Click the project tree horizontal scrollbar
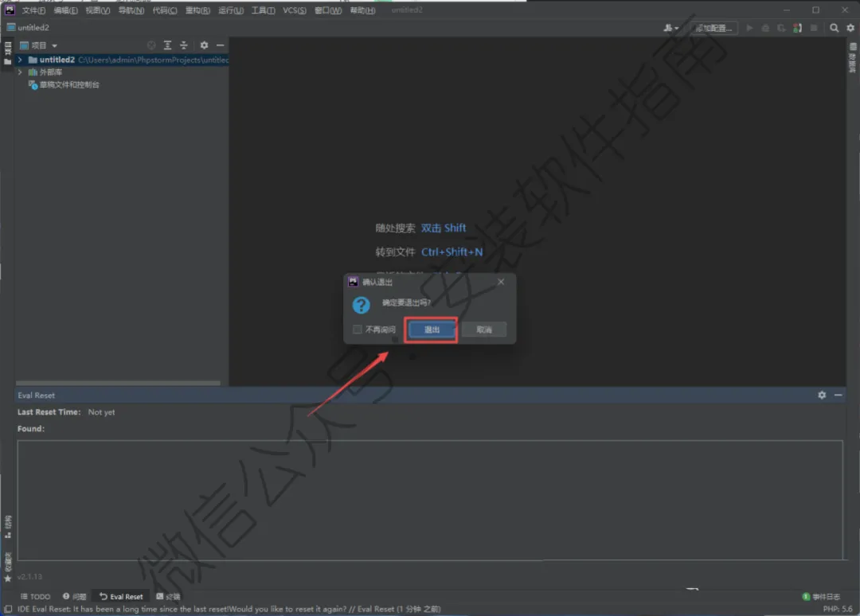Viewport: 860px width, 616px height. [118, 383]
